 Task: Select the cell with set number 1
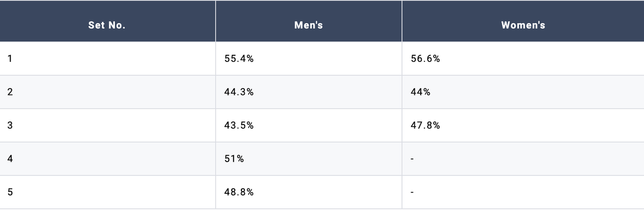point(107,59)
